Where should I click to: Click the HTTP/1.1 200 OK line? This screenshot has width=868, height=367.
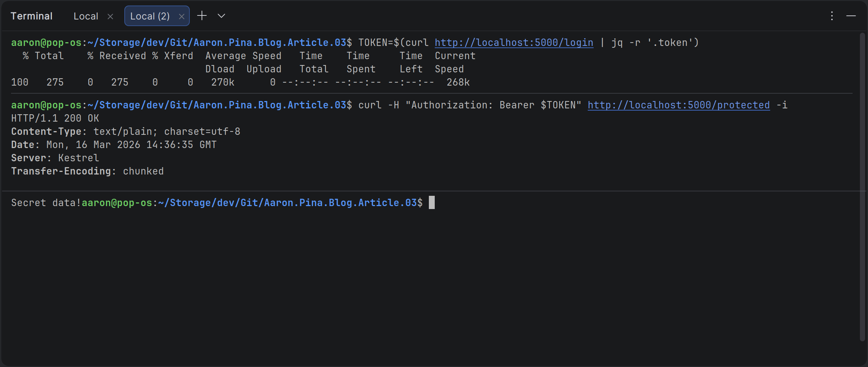[55, 118]
